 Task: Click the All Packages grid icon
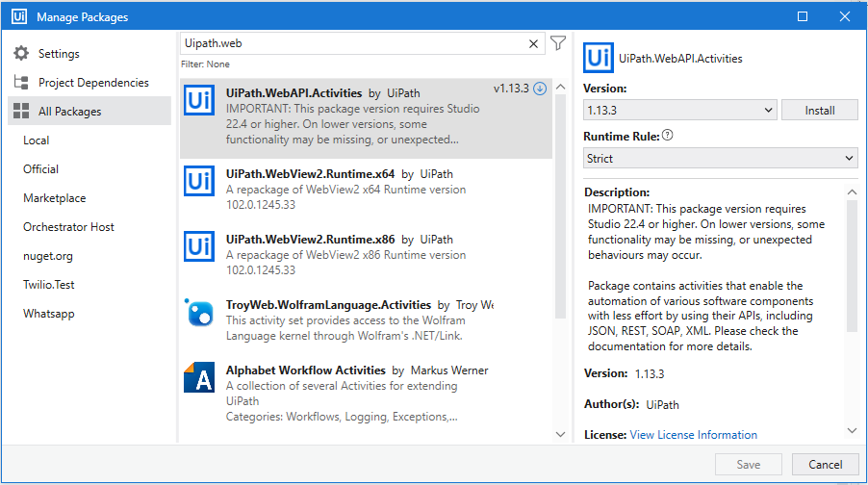click(21, 111)
